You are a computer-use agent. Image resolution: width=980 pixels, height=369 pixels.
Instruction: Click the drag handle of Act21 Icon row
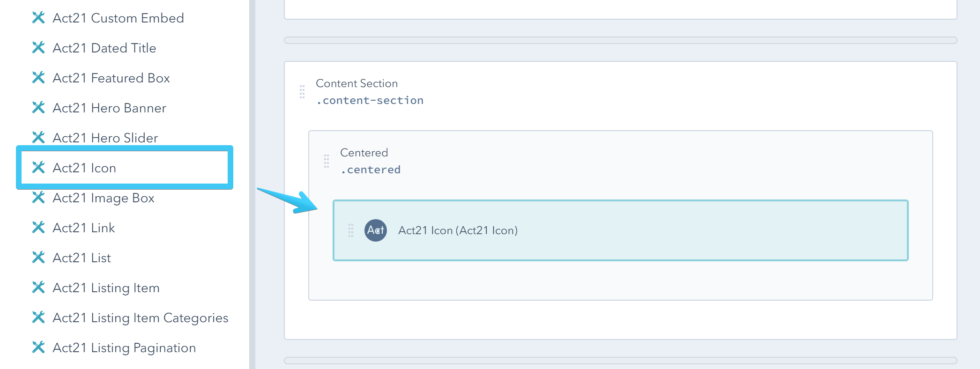click(351, 230)
